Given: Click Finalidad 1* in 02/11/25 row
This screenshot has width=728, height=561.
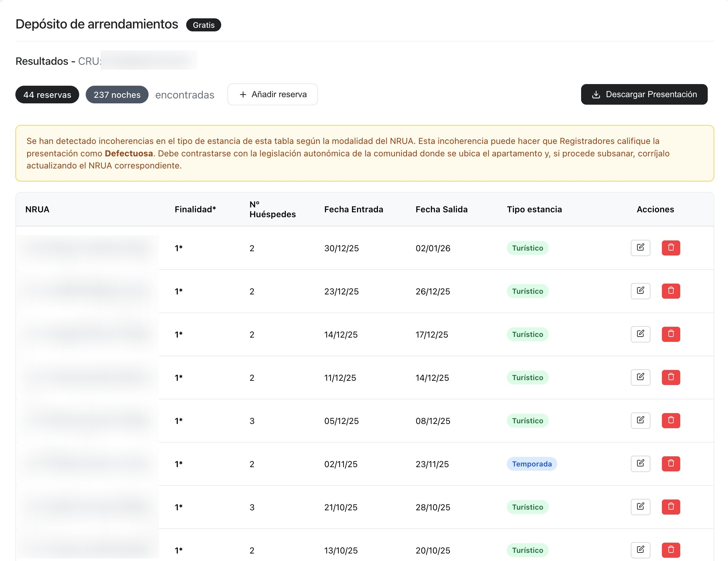Looking at the screenshot, I should (x=179, y=464).
